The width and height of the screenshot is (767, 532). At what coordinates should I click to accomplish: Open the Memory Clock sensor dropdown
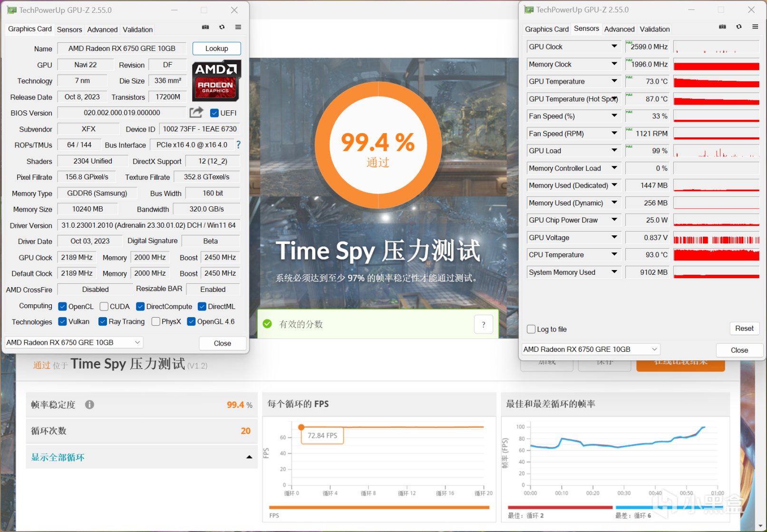614,64
